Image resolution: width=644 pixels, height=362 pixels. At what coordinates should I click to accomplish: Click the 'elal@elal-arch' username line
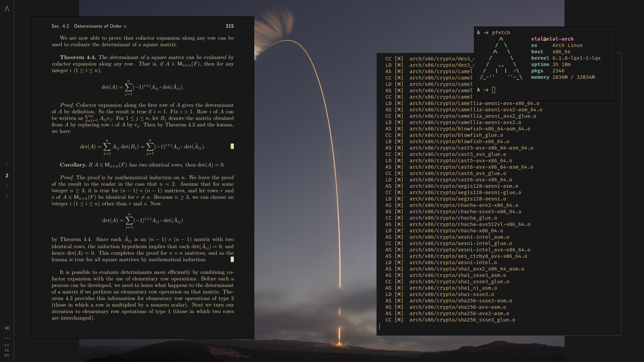tap(552, 39)
